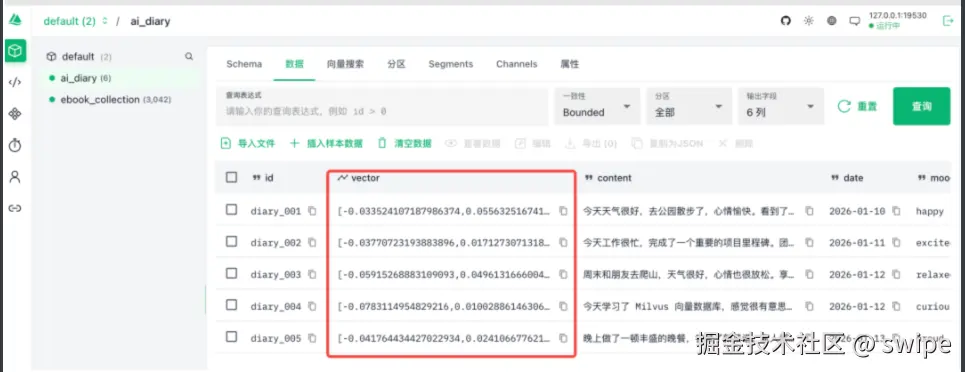Tick the checkbox for diary_002
The height and width of the screenshot is (372, 965).
coord(231,241)
